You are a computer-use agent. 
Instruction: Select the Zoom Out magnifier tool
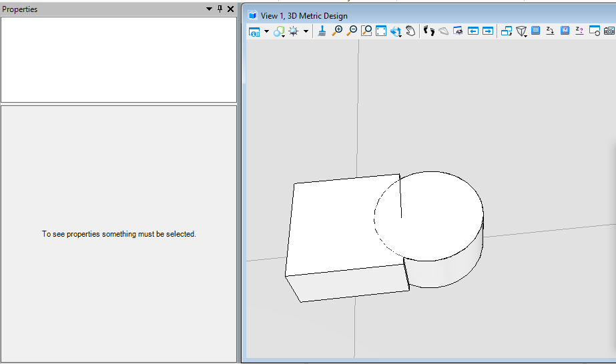pos(352,31)
